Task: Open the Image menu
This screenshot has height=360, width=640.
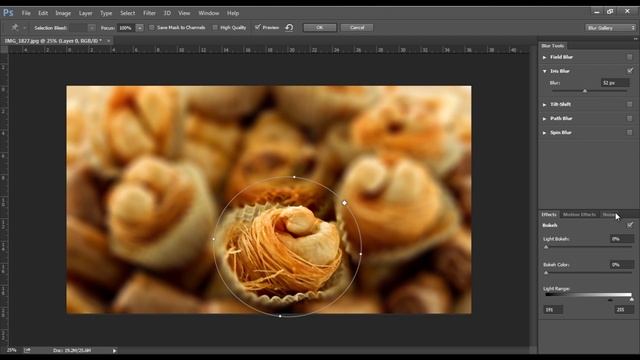Action: [x=63, y=13]
